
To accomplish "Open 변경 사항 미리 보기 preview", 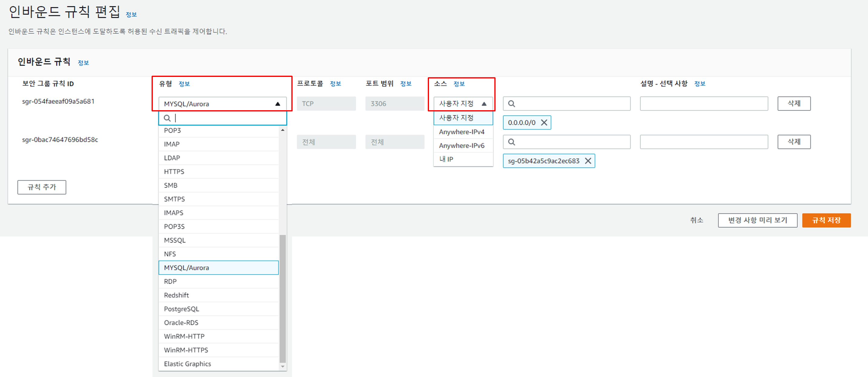I will tap(757, 220).
